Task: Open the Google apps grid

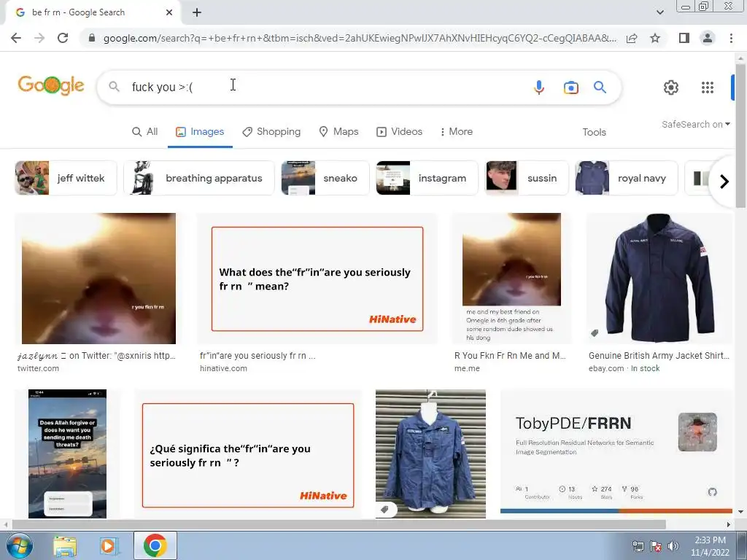Action: point(708,87)
